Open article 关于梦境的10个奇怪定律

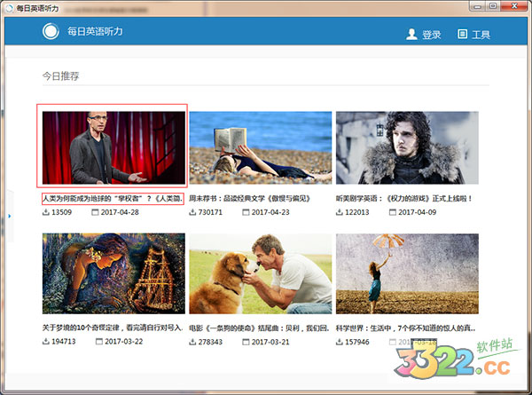pyautogui.click(x=113, y=328)
